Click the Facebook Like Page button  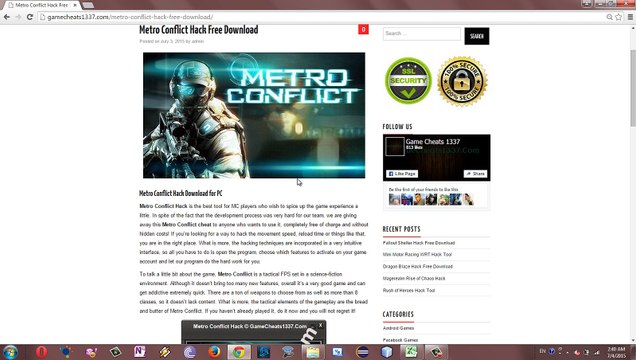pyautogui.click(x=402, y=174)
